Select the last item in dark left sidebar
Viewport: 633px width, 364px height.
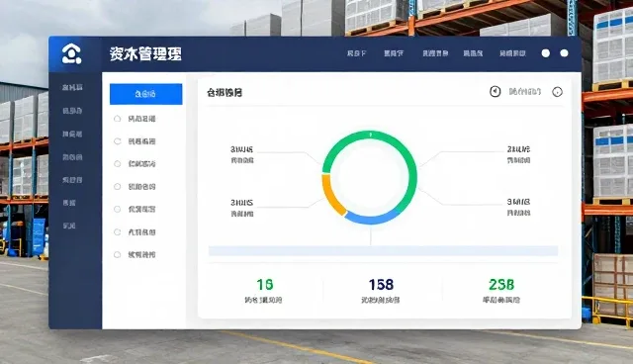(x=69, y=226)
